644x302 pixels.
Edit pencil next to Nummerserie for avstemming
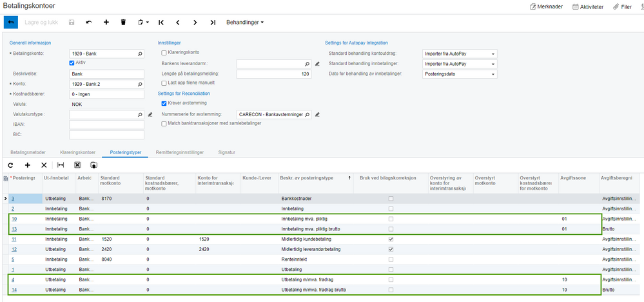(317, 115)
